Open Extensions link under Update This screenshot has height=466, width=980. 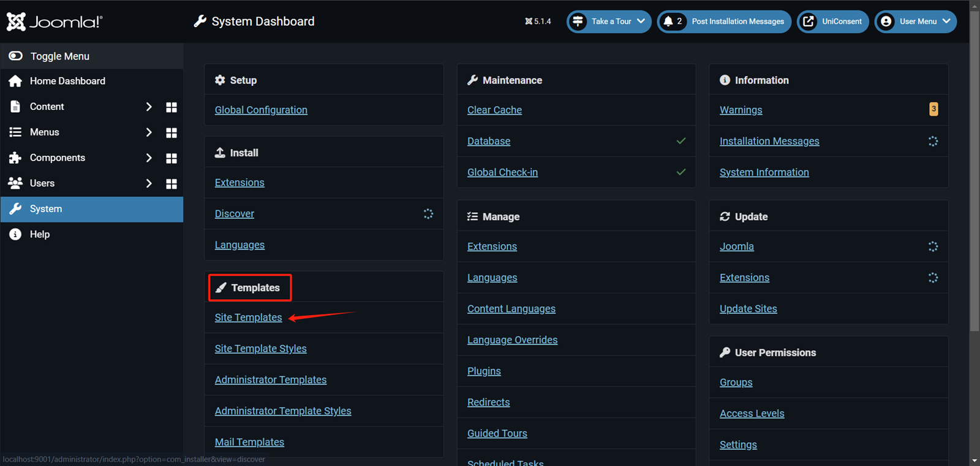click(x=744, y=278)
